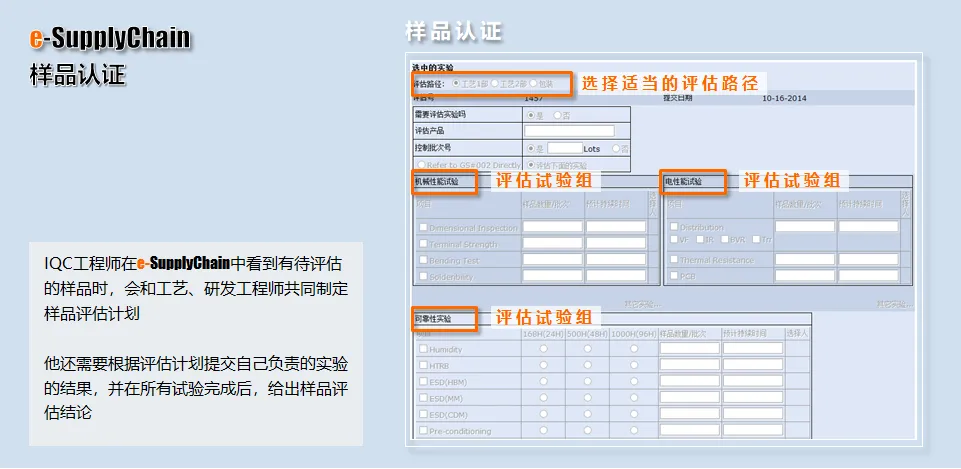Check the PCB checkbox
The image size is (961, 469).
(674, 276)
